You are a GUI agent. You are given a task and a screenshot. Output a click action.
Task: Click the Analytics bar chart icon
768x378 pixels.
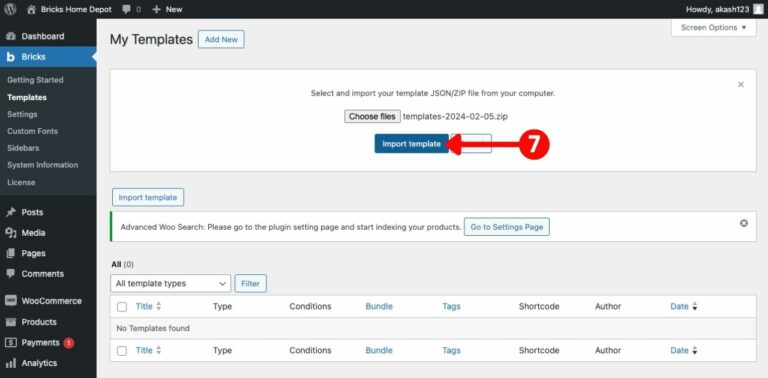11,363
